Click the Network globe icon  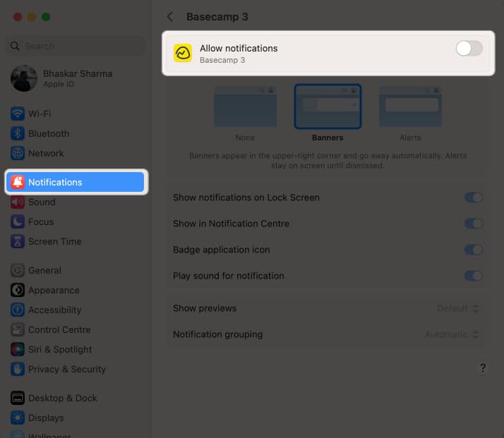(x=18, y=153)
